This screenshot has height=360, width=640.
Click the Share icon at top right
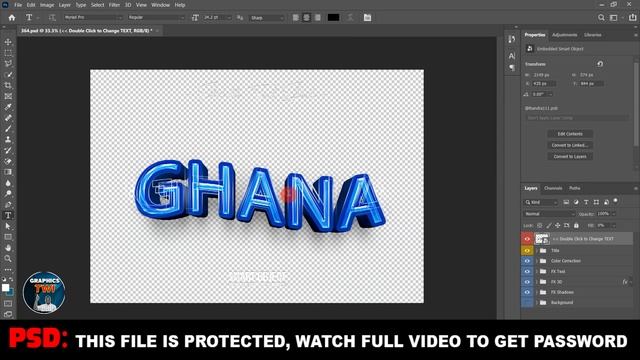click(x=632, y=18)
